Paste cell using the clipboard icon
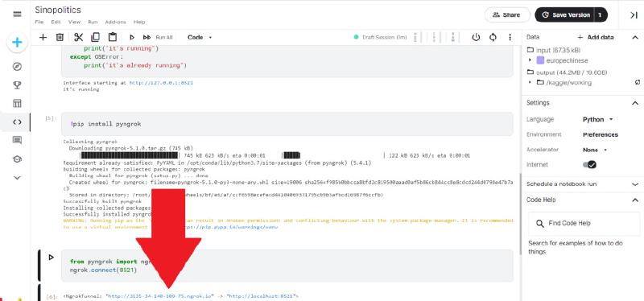Screen dimensions: 644x301 (112, 37)
